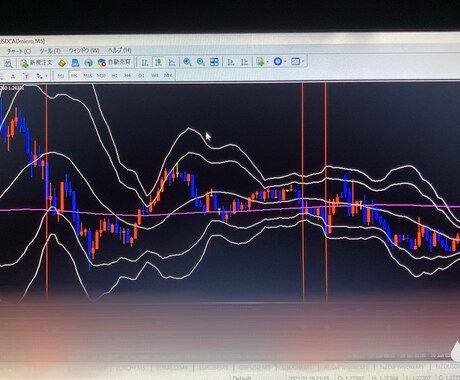Zoom out on the chart
The height and width of the screenshot is (380, 460).
click(201, 62)
